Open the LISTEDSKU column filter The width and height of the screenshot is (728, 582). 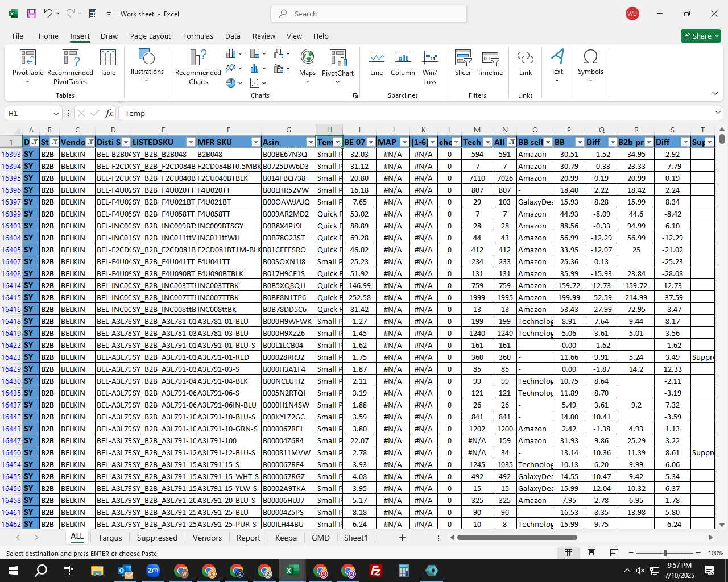pos(191,142)
